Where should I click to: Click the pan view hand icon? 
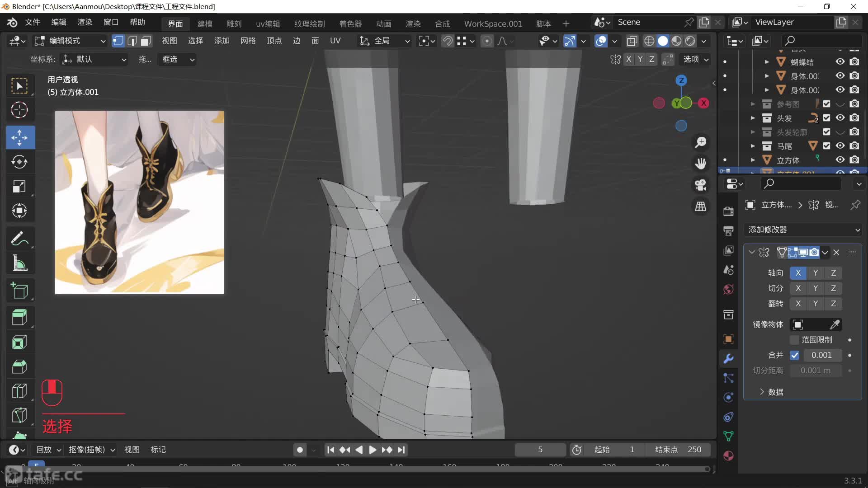point(701,164)
